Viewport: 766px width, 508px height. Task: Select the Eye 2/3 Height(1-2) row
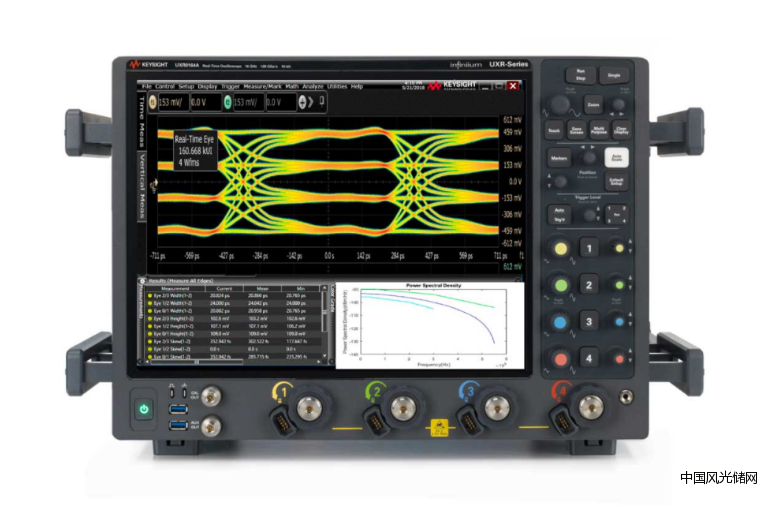pos(234,318)
